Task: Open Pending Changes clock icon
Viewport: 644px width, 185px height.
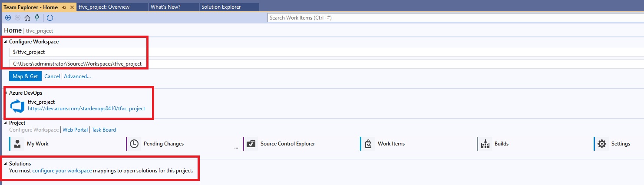Action: click(134, 144)
